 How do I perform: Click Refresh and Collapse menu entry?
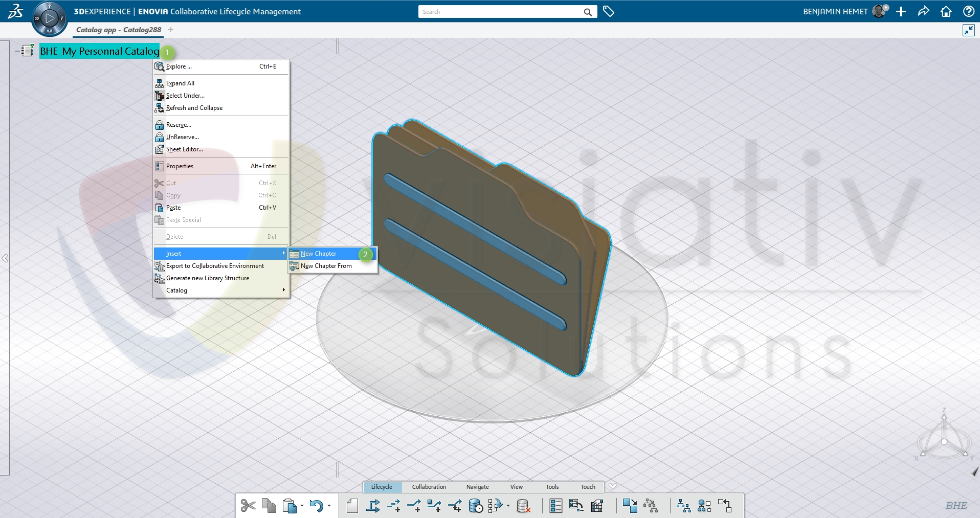(x=220, y=108)
